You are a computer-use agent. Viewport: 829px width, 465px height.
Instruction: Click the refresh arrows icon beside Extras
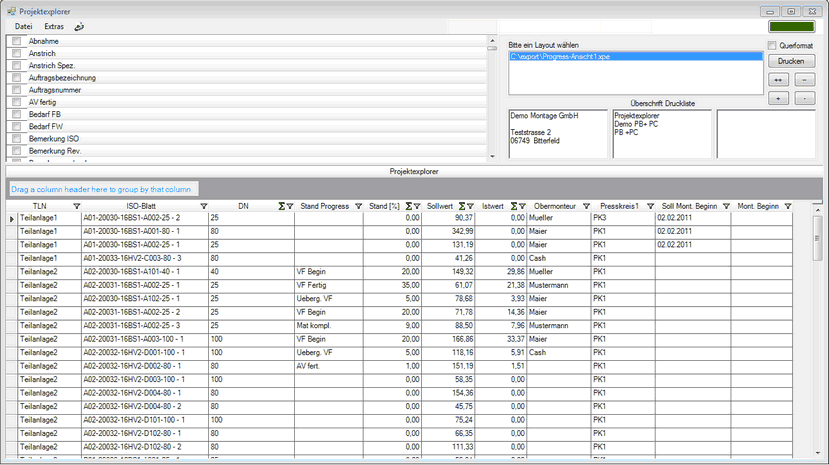(x=79, y=26)
